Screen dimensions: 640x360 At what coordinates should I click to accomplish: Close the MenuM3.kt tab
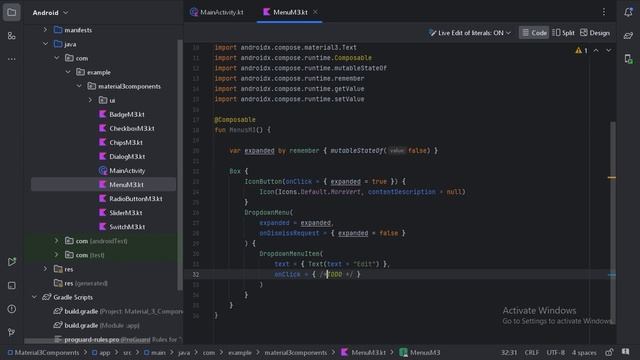[x=315, y=12]
